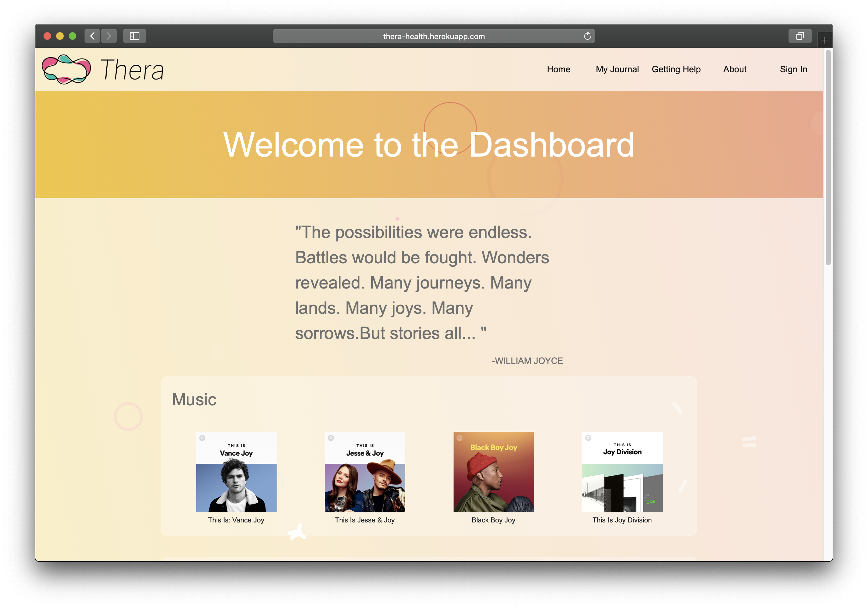This screenshot has height=608, width=868.
Task: Open the Jesse & Joy playlist cover
Action: click(365, 472)
